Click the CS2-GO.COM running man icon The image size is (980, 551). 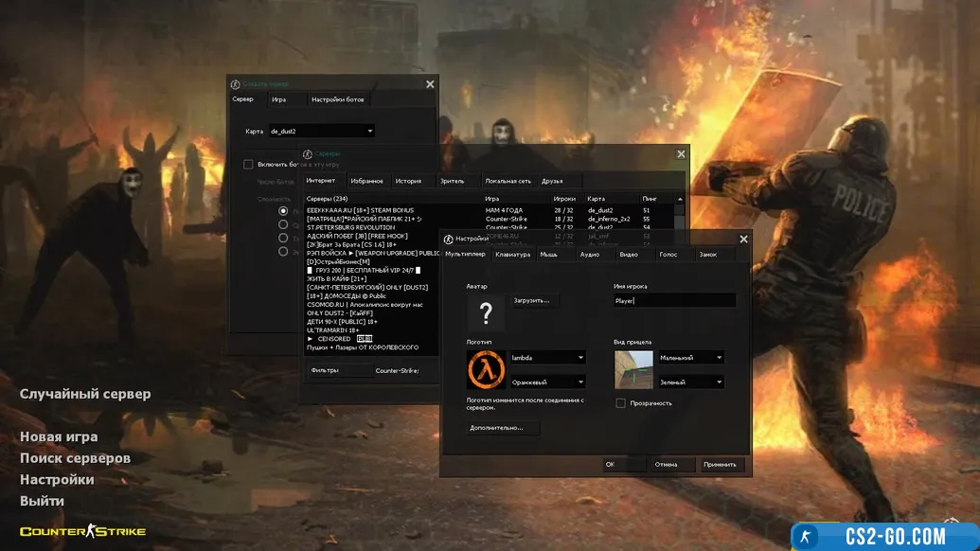[806, 537]
